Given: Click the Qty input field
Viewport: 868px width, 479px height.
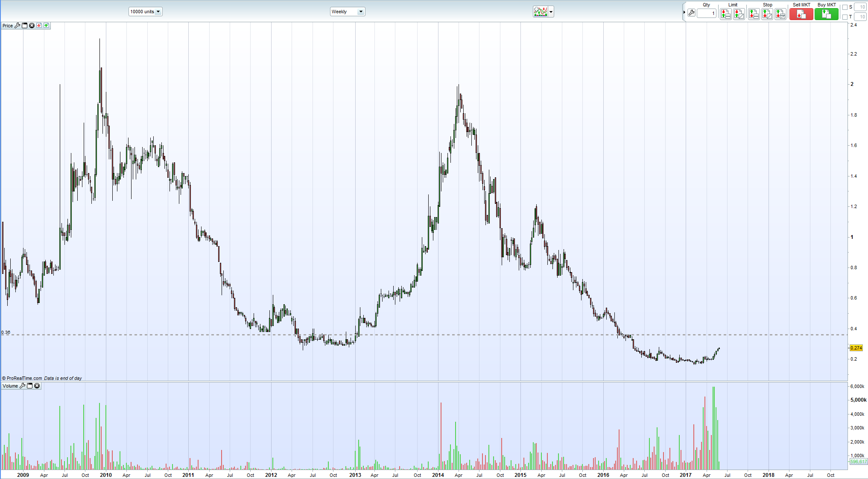Looking at the screenshot, I should pos(706,13).
